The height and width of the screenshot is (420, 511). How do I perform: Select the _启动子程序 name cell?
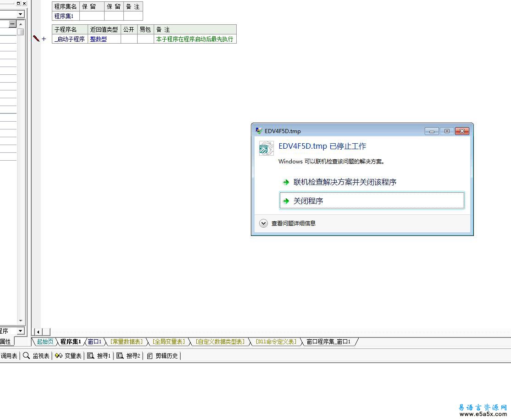(x=70, y=39)
